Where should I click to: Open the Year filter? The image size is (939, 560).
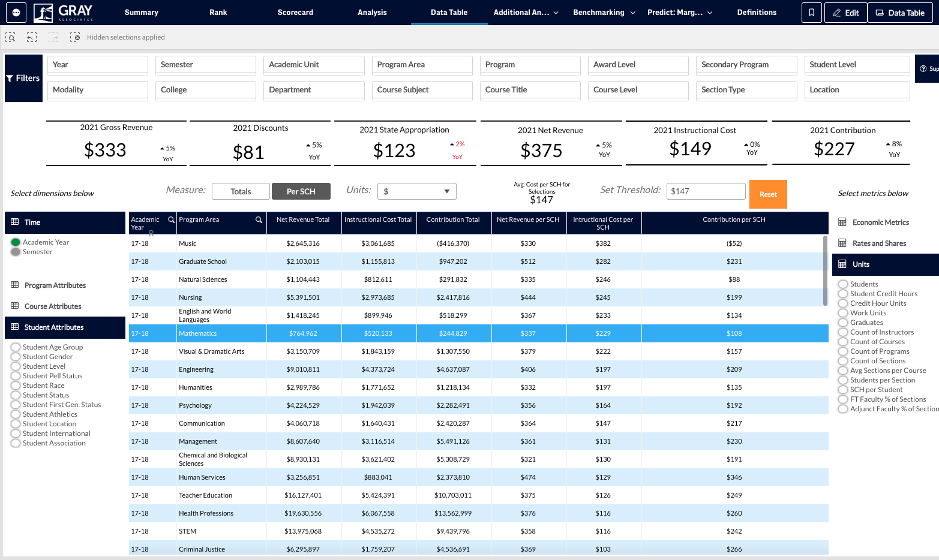coord(98,65)
